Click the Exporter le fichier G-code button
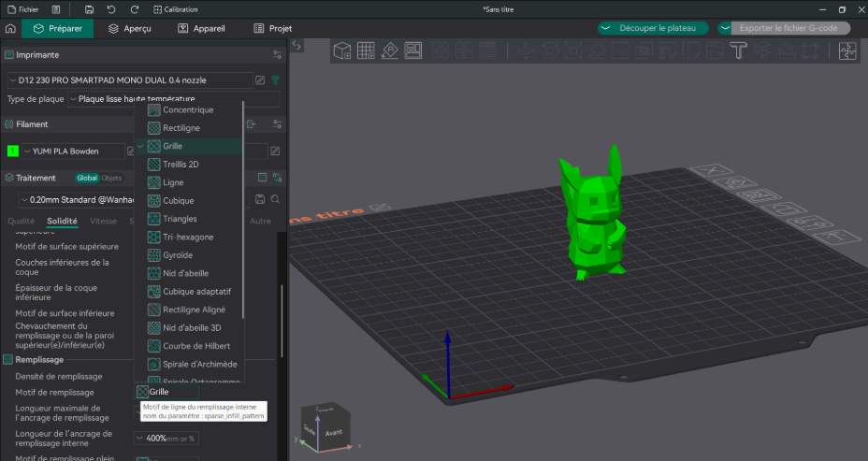 tap(788, 28)
